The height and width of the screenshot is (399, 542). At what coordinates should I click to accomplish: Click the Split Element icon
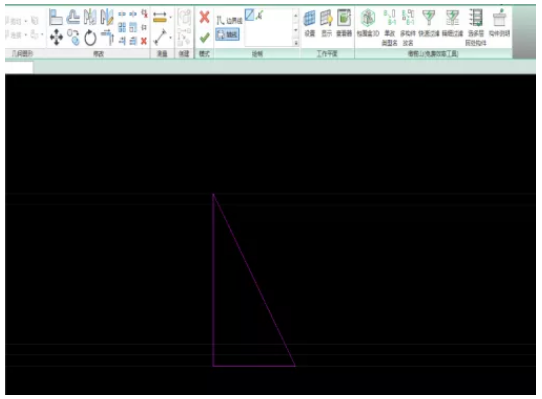point(122,14)
